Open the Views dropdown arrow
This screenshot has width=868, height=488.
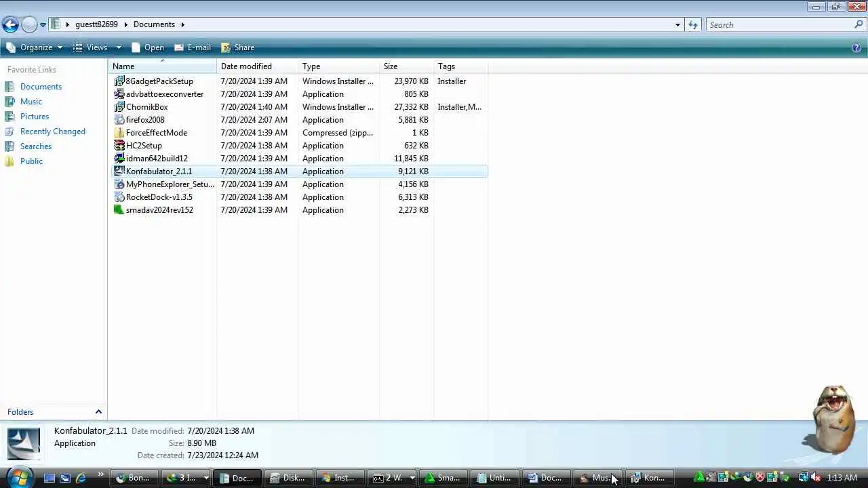click(x=119, y=47)
